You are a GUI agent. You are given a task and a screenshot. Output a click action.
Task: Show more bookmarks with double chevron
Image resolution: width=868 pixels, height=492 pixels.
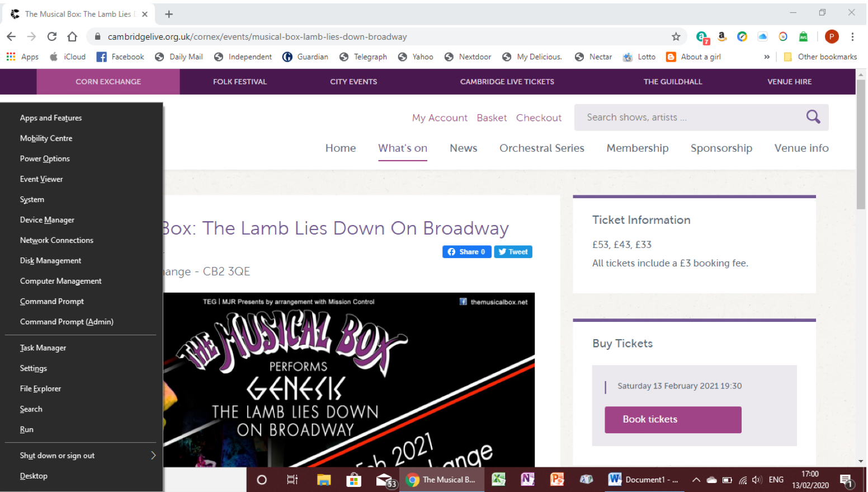click(x=767, y=57)
